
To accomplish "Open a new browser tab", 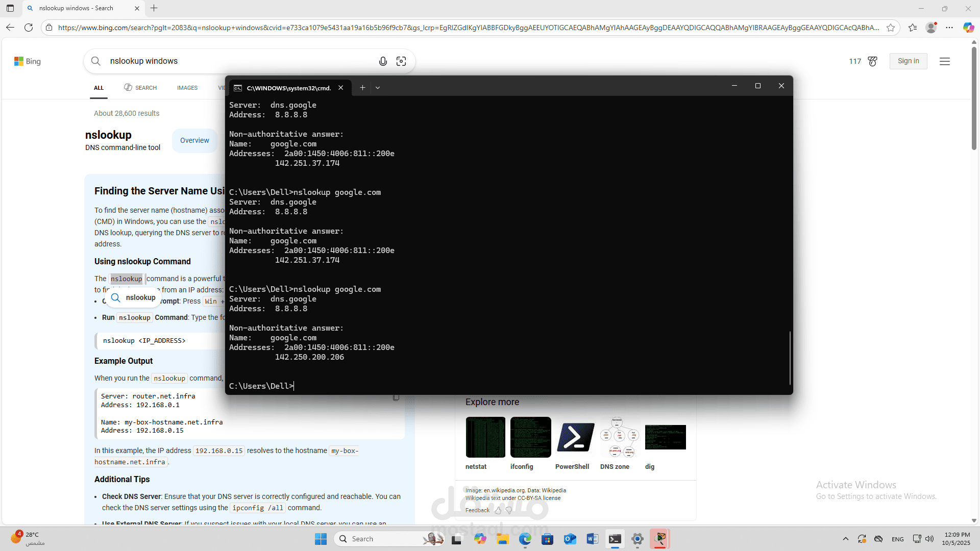I will (x=154, y=8).
